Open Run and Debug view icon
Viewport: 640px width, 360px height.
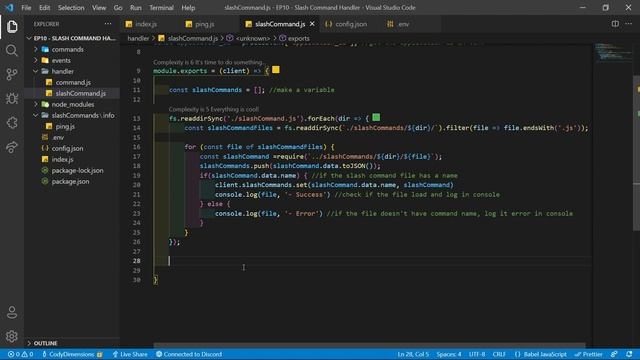(x=12, y=98)
